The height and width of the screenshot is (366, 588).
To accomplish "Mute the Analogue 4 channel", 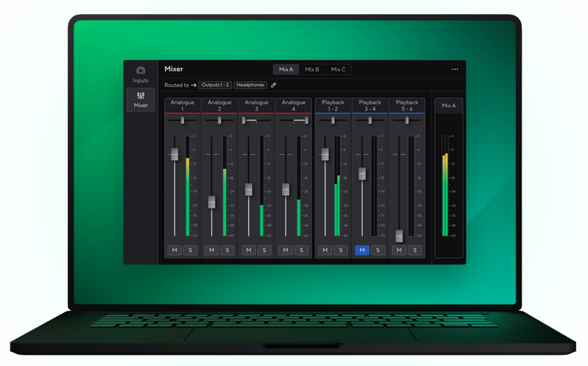I will 285,250.
